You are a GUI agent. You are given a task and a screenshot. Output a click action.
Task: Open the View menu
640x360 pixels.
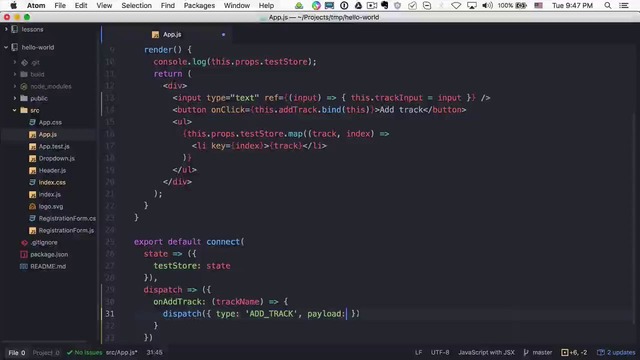(104, 5)
